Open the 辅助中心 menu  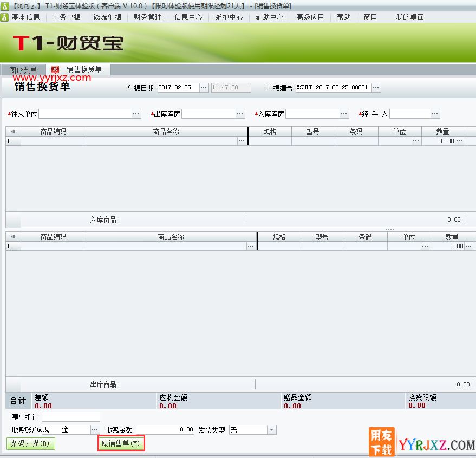[270, 17]
